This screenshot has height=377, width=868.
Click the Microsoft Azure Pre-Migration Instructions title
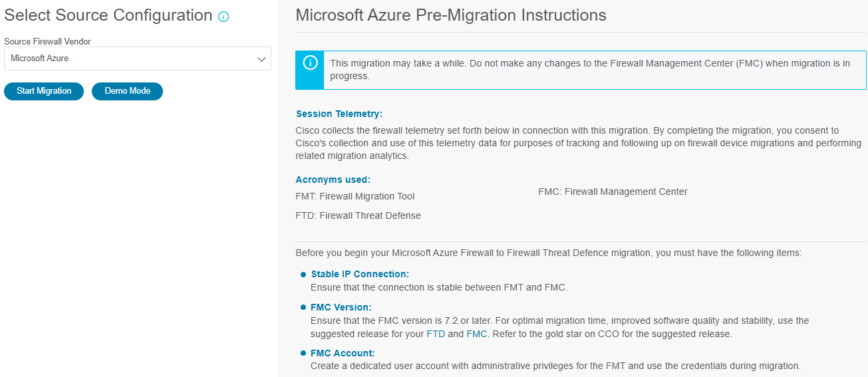pyautogui.click(x=451, y=15)
